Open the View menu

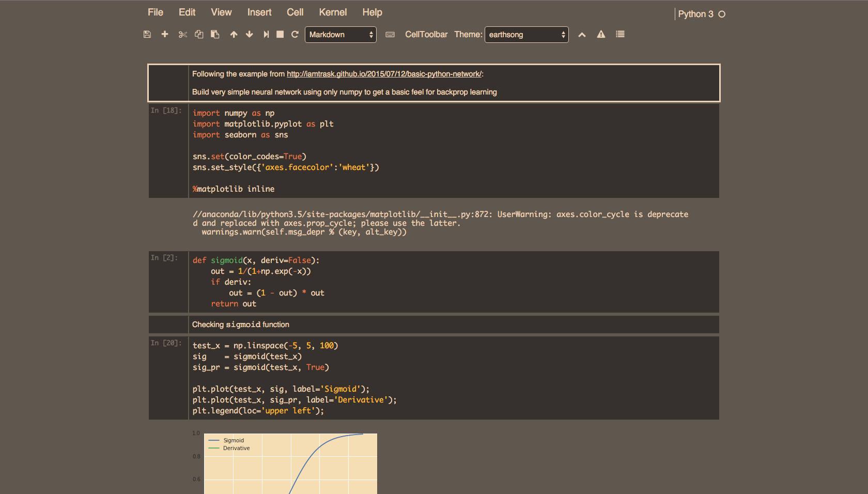221,12
